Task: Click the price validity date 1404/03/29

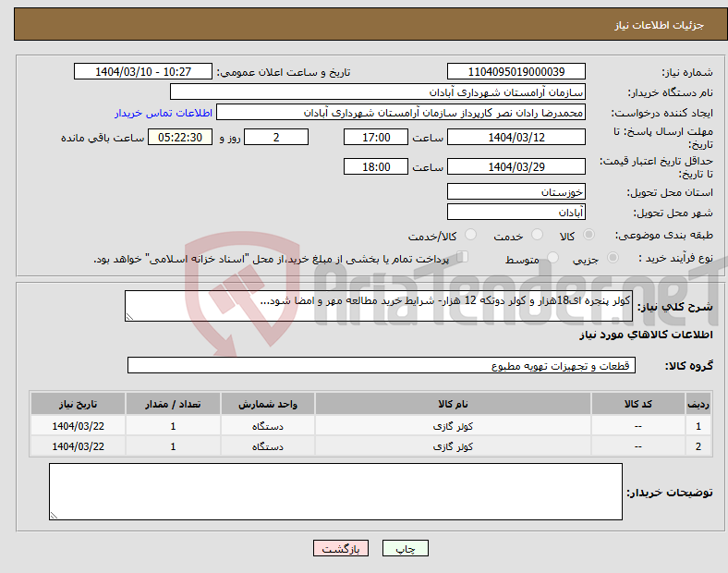Action: pos(516,166)
